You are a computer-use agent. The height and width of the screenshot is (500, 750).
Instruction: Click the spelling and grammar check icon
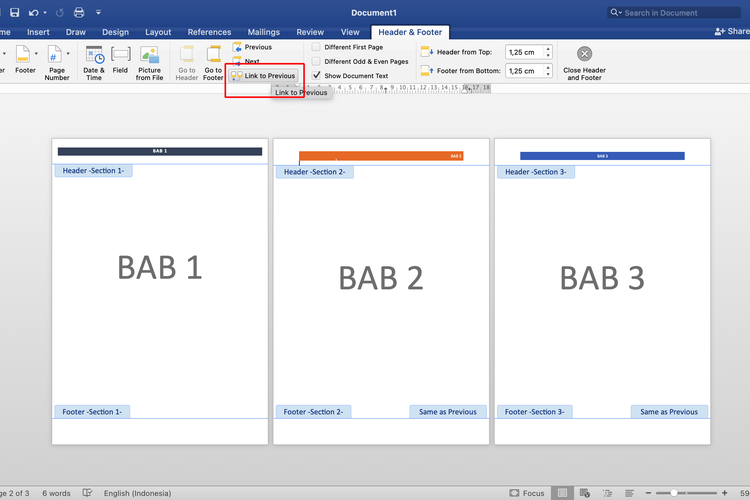pos(87,493)
